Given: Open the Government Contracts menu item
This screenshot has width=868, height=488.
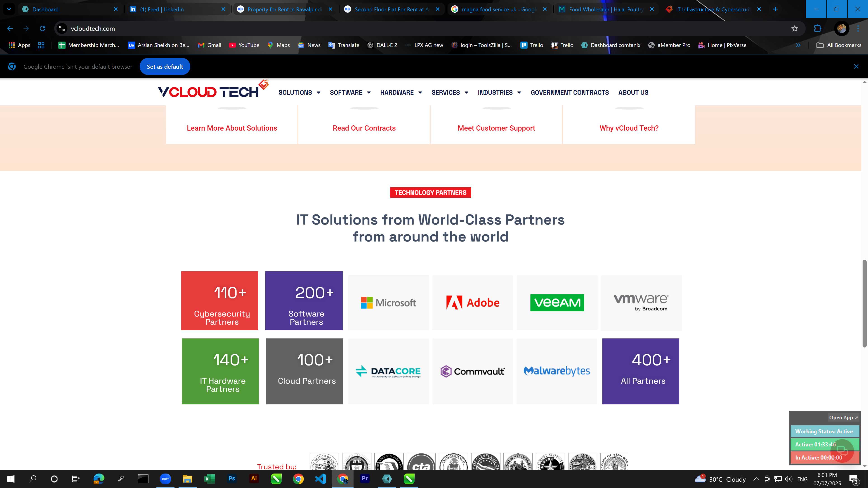Looking at the screenshot, I should click(x=569, y=93).
